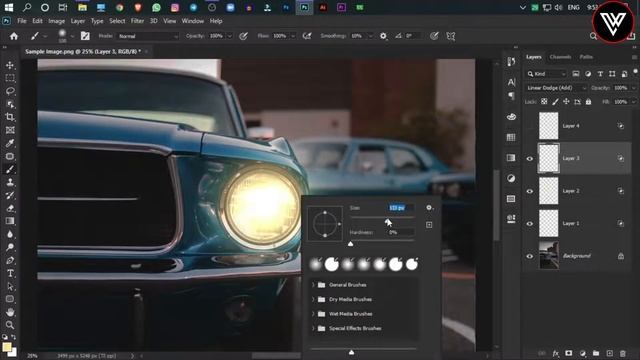Open the Image menu
640x360 pixels.
56,21
